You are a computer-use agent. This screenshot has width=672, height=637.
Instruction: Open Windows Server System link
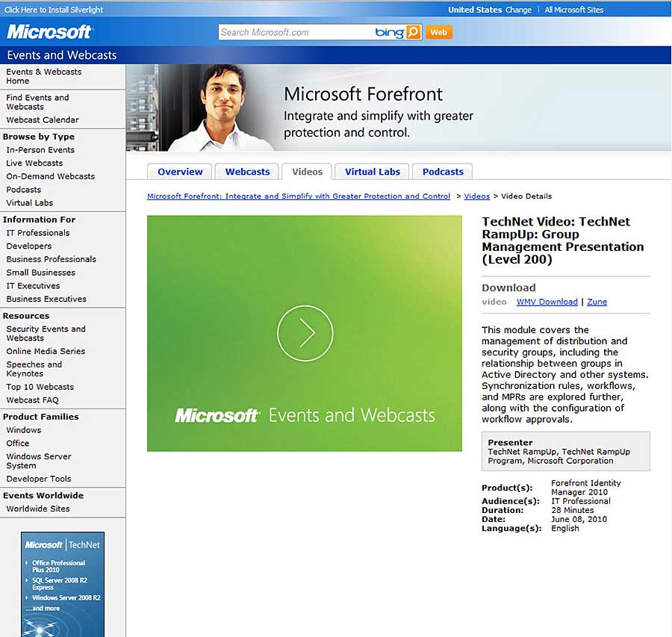click(x=39, y=461)
